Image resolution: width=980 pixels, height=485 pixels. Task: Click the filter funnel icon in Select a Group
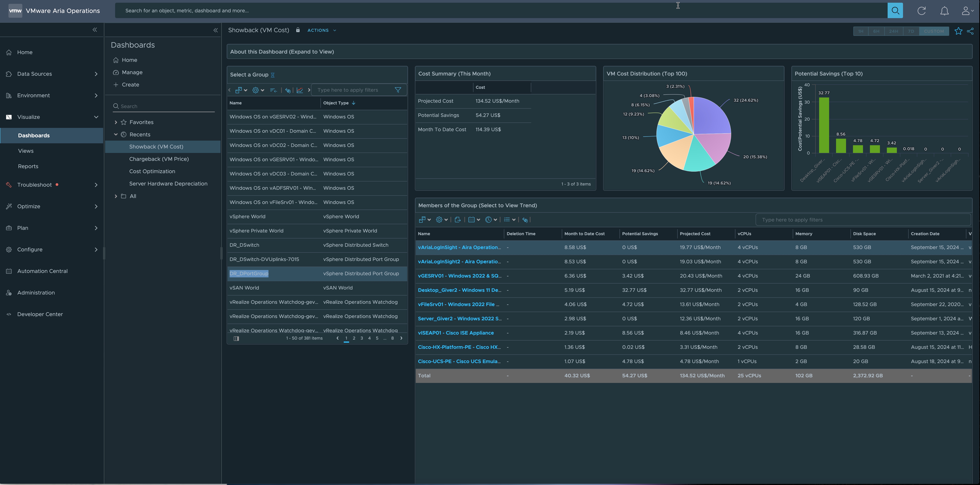click(x=398, y=90)
